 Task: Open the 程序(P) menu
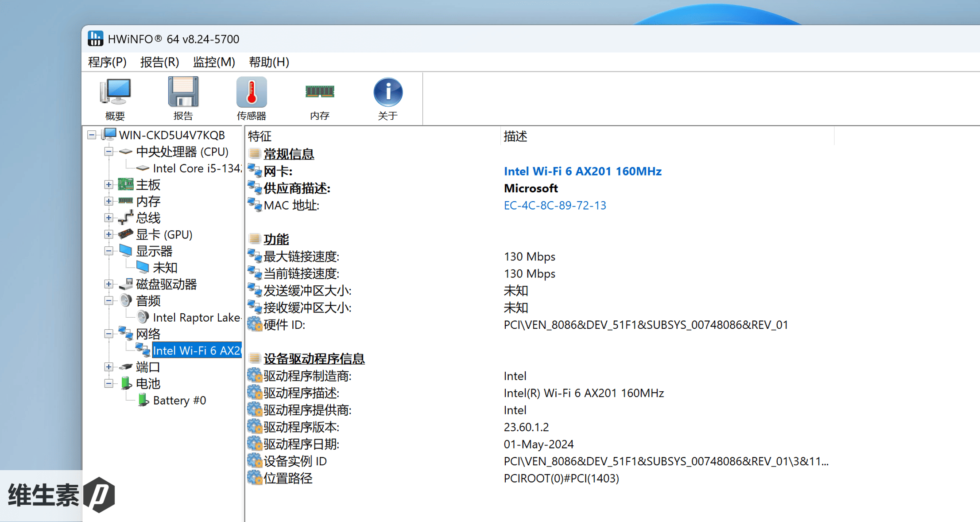[107, 62]
